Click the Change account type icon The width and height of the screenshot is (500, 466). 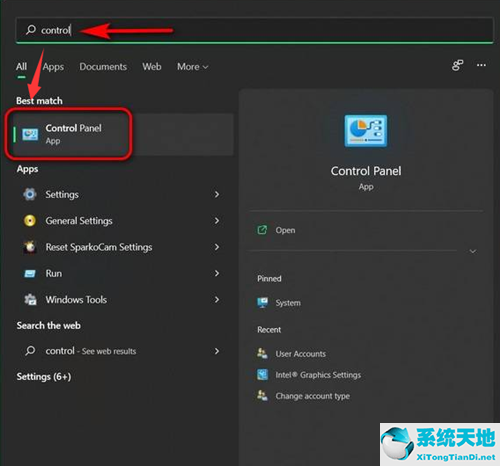coord(262,396)
